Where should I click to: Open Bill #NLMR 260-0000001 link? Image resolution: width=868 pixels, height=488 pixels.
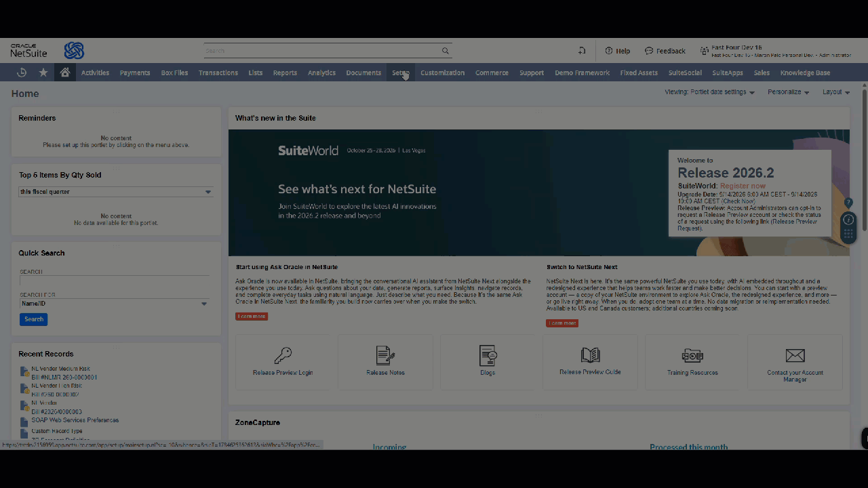[x=64, y=377]
